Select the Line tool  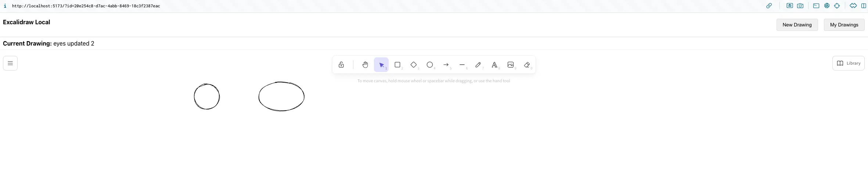tap(462, 65)
